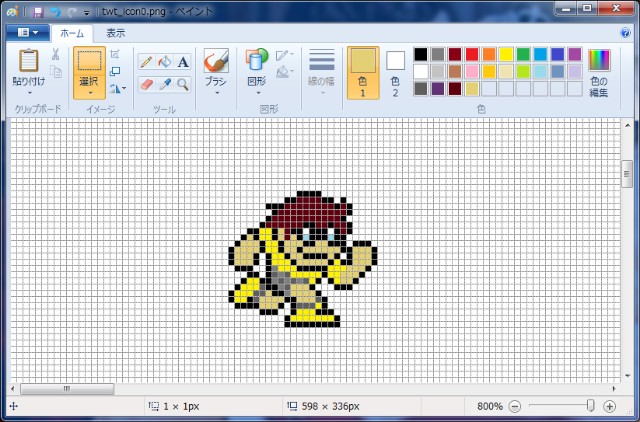The width and height of the screenshot is (640, 422).
Task: Click the vertical scrollbar thumb
Action: point(627,174)
